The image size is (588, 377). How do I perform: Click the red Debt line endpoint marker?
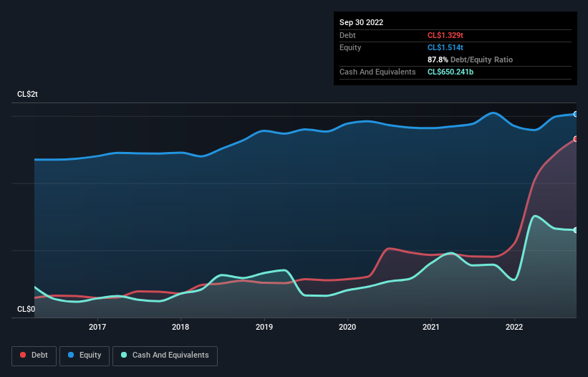[x=575, y=139]
